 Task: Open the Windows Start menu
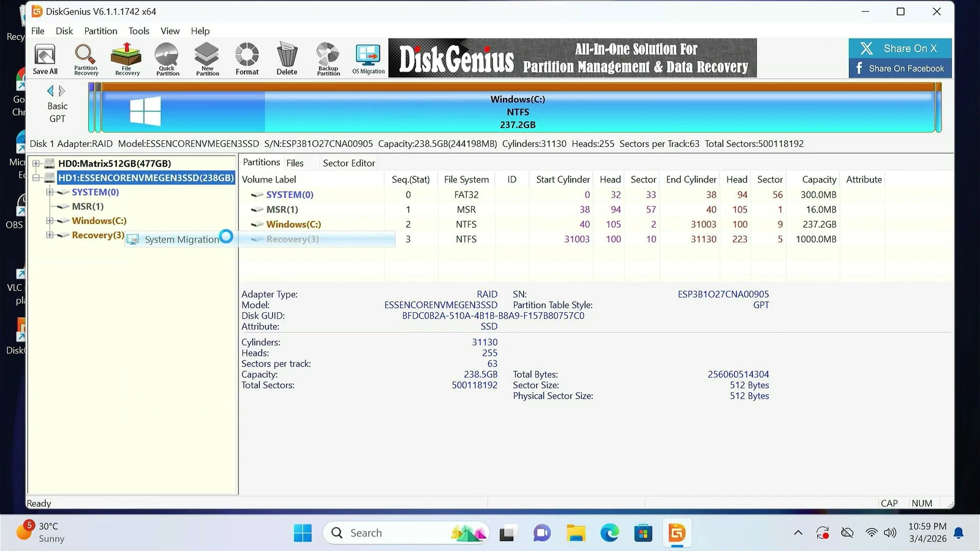pyautogui.click(x=303, y=533)
